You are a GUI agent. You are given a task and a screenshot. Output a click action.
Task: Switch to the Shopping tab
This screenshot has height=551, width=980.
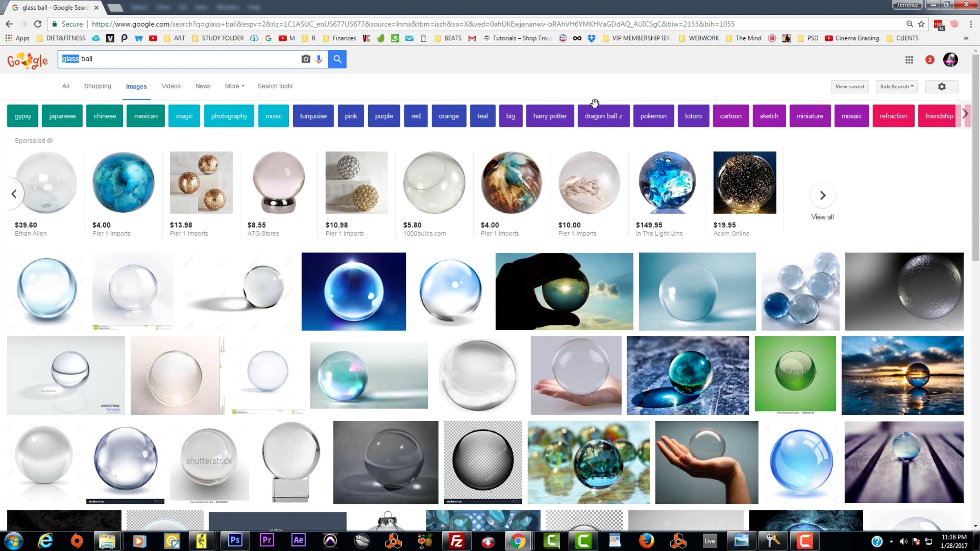tap(97, 86)
